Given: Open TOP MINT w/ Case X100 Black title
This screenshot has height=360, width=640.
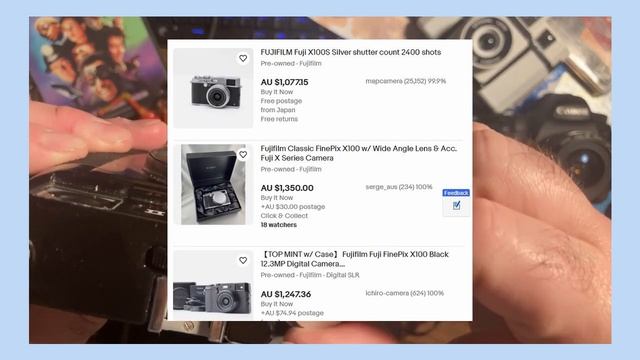Looking at the screenshot, I should pyautogui.click(x=354, y=259).
